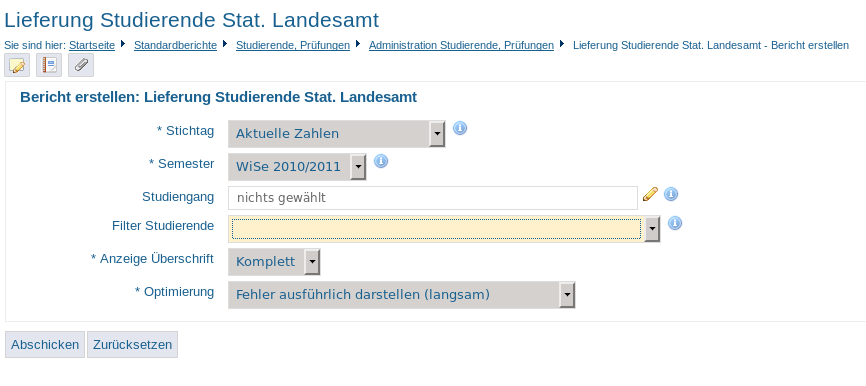Open the Anzeige Überschrift dropdown showing Komplett
Image resolution: width=866 pixels, height=386 pixels.
tap(274, 262)
